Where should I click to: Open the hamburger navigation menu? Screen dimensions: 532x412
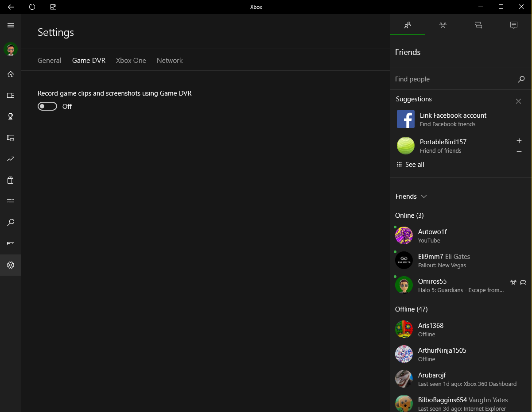11,25
